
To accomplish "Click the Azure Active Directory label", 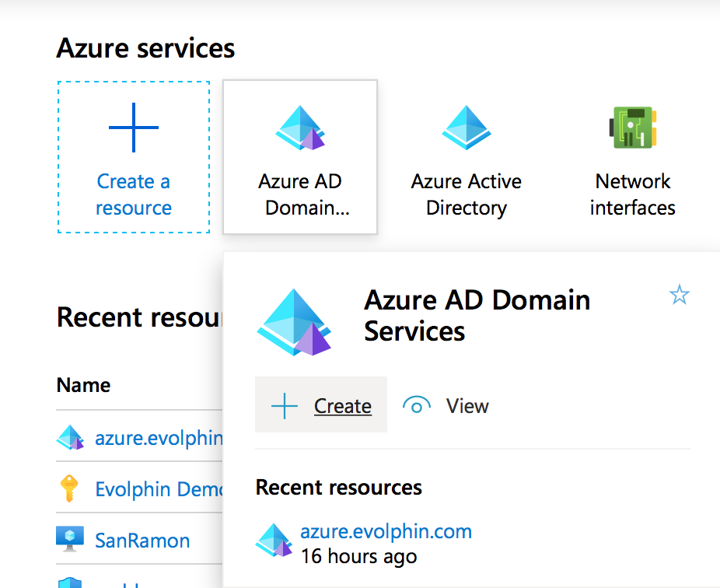I will (467, 194).
